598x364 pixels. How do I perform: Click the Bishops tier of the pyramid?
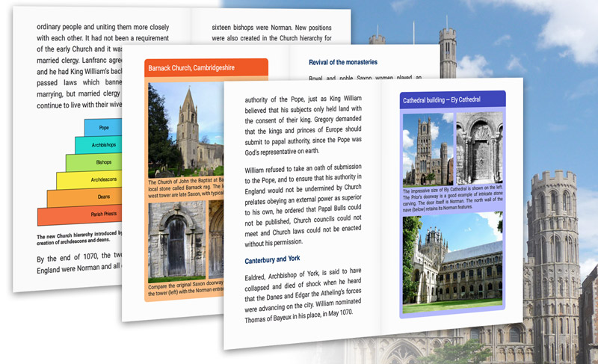tap(94, 162)
